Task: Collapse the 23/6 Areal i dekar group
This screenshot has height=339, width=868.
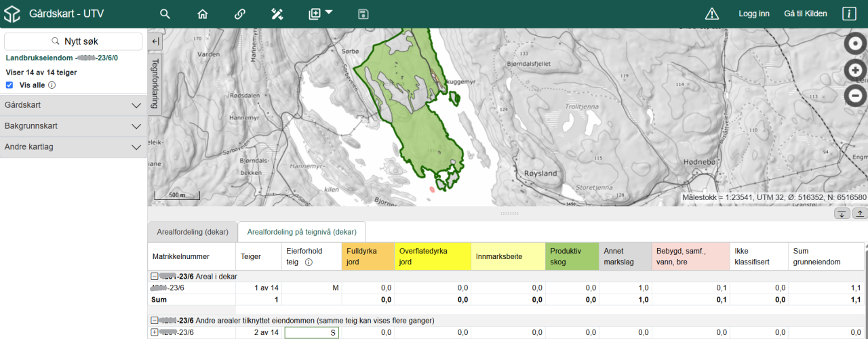Action: click(155, 276)
